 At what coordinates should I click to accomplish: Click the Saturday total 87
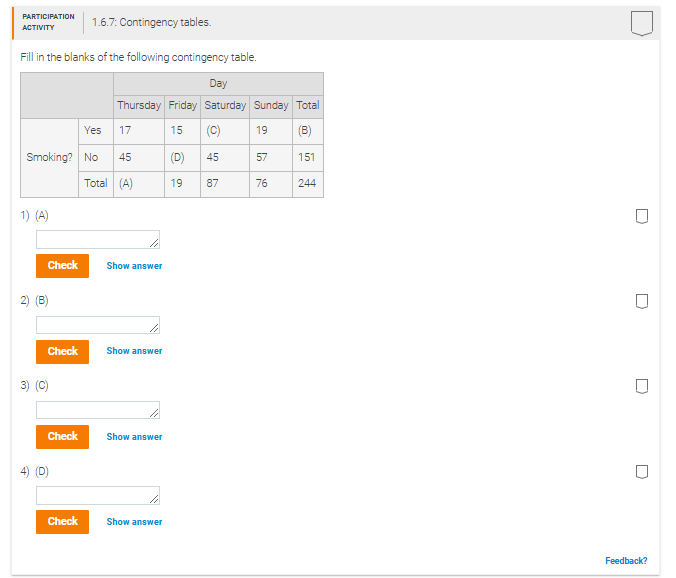pyautogui.click(x=225, y=184)
